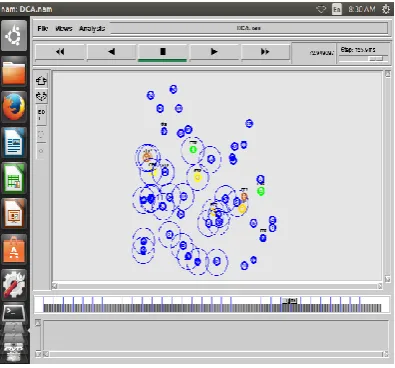
Task: Adjust the Step rate slider handle
Action: 376,59
